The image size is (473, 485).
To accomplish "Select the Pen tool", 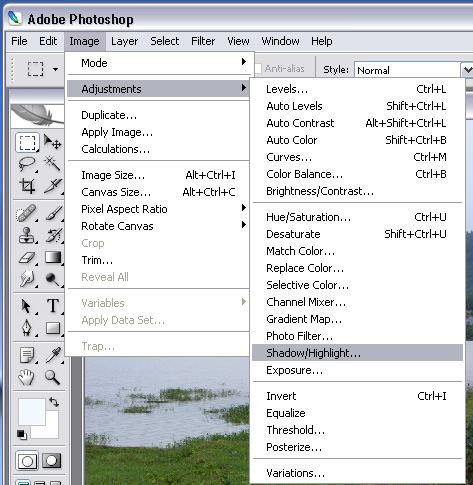I will point(27,328).
